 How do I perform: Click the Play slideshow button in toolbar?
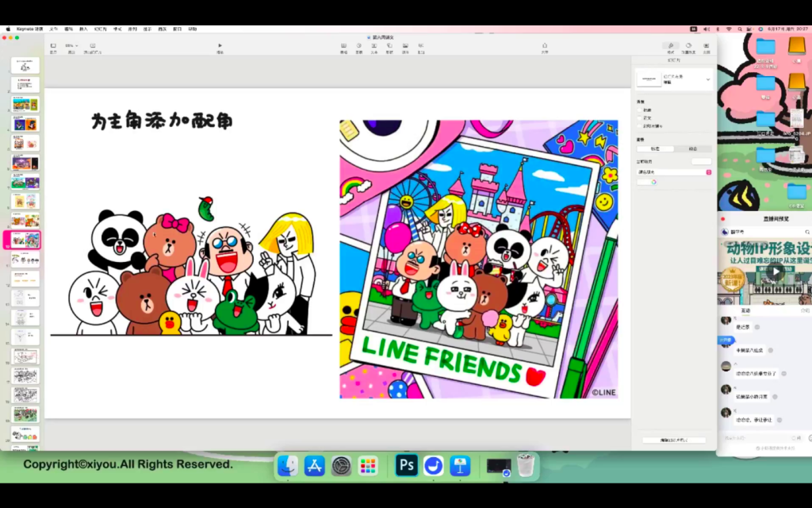220,46
